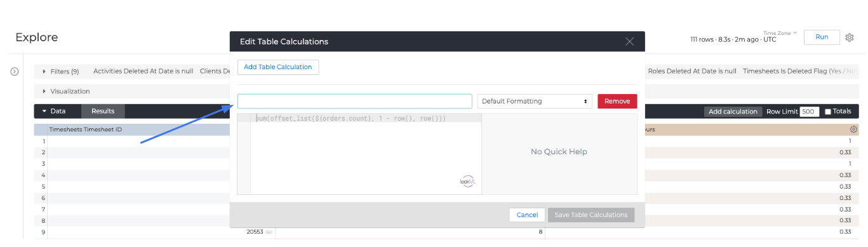The image size is (868, 247).
Task: Focus the calculation name input field
Action: [x=355, y=101]
